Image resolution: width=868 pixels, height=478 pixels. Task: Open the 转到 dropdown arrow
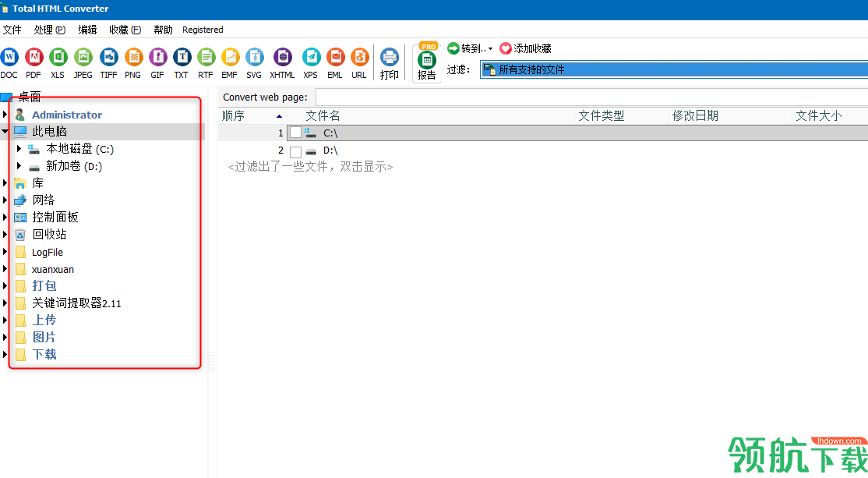pyautogui.click(x=490, y=49)
